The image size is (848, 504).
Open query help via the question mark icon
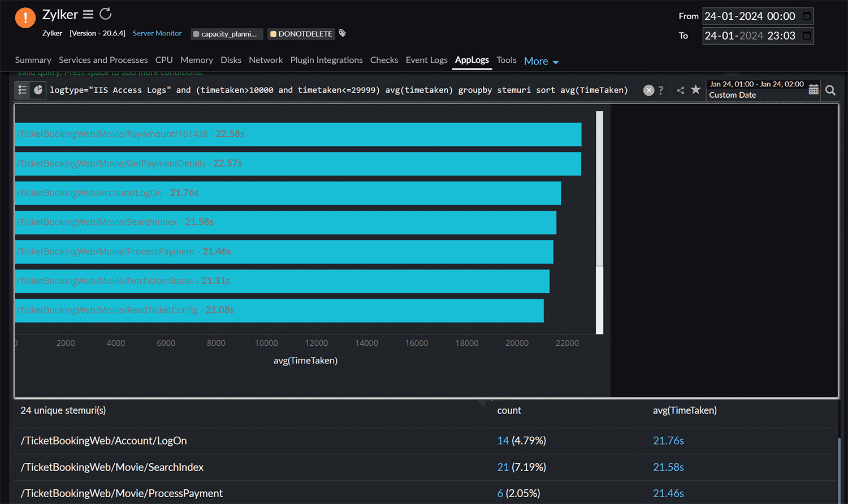[x=661, y=90]
